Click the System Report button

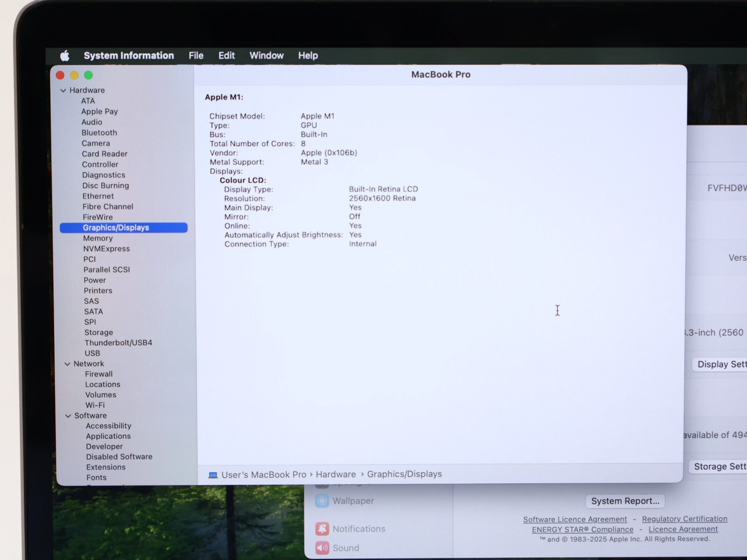click(625, 501)
